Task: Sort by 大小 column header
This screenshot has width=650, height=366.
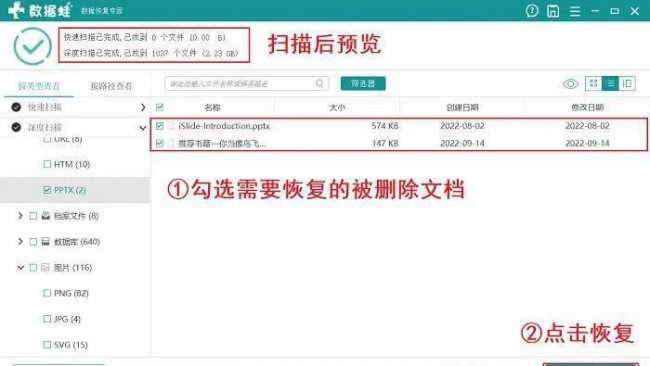Action: coord(337,107)
